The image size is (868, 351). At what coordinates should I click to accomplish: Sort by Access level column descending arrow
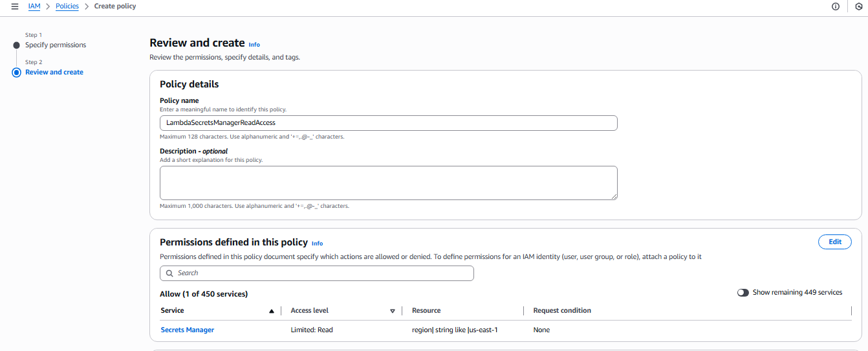coord(393,311)
